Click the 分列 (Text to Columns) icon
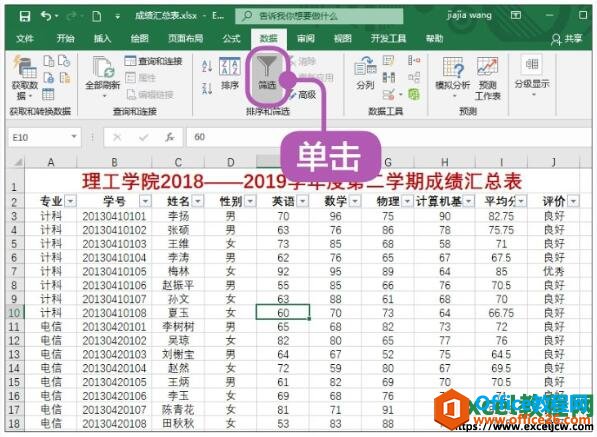 click(366, 72)
